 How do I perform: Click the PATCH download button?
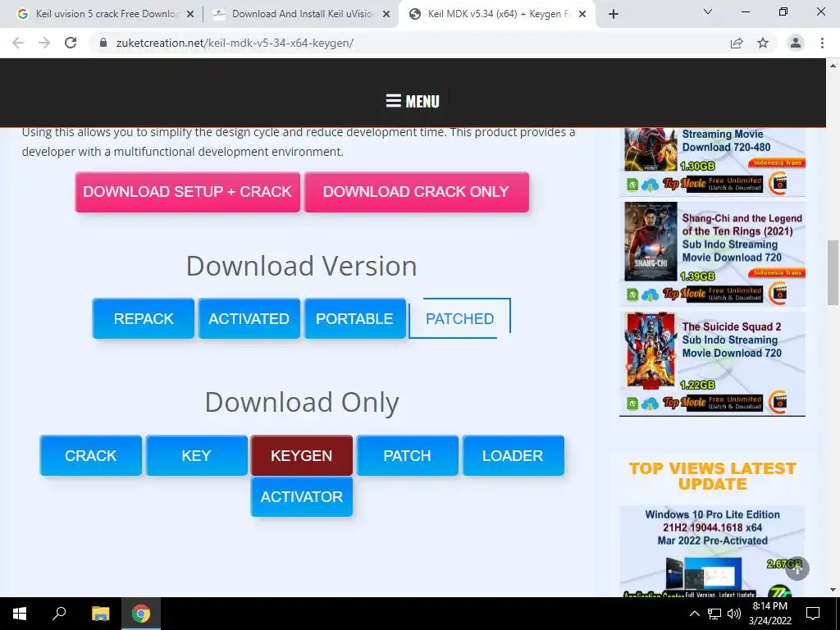[x=407, y=455]
